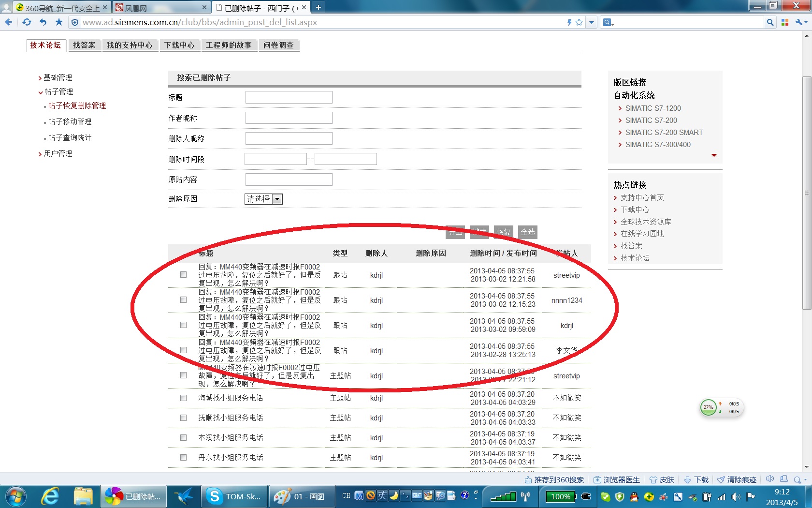Open the SIMATIC S7-300/400 link

pos(658,145)
